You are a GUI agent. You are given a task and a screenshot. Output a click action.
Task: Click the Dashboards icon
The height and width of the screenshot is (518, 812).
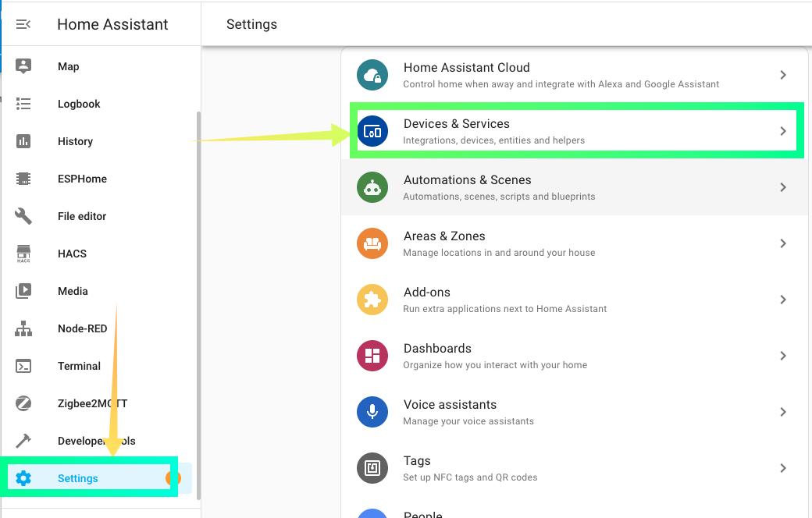(x=372, y=356)
